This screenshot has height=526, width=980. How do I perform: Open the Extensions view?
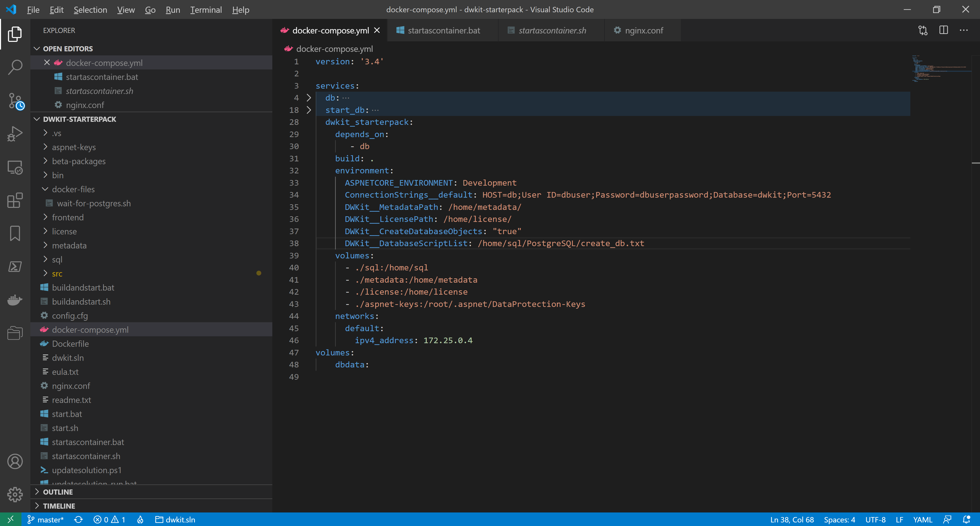click(x=15, y=201)
